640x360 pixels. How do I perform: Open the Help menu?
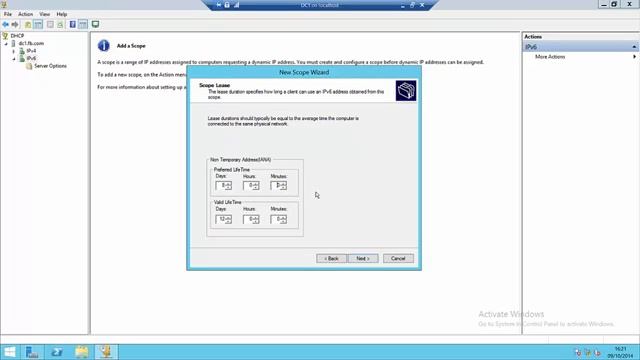tap(62, 14)
